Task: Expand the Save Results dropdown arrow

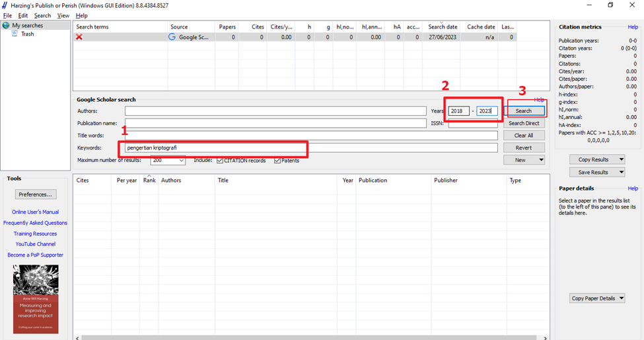Action: [622, 172]
